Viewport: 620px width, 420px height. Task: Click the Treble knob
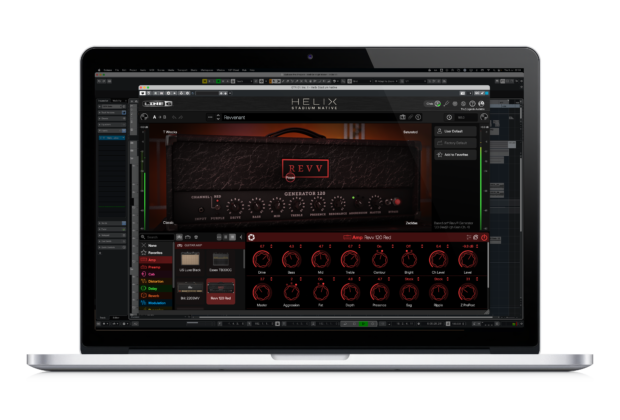click(350, 260)
